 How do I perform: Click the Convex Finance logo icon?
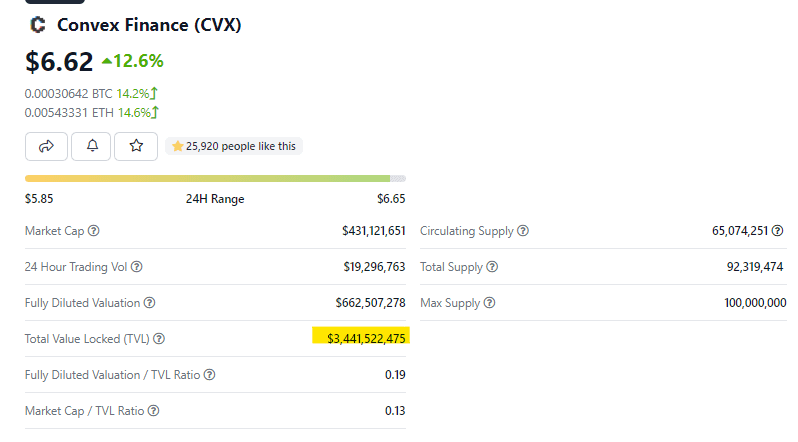point(38,24)
